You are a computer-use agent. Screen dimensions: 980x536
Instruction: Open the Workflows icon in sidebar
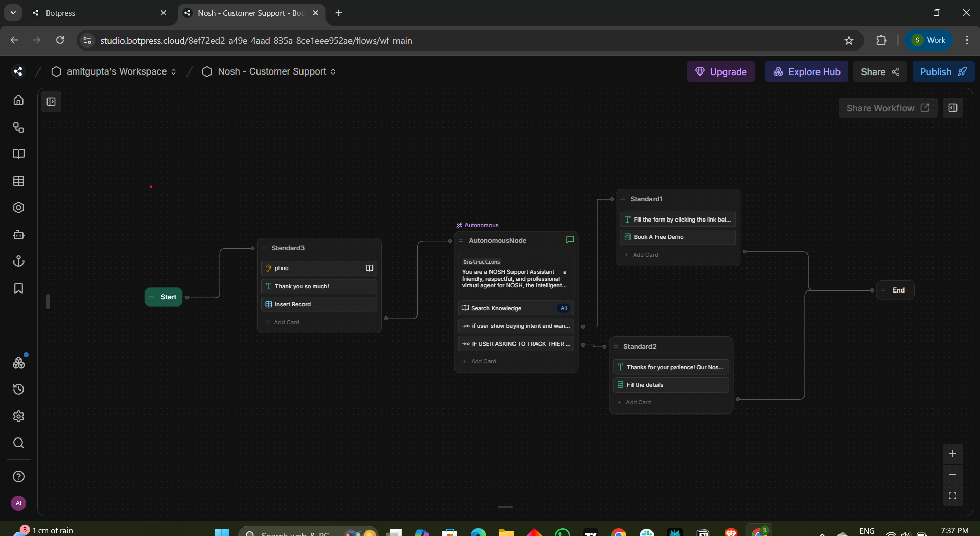[x=18, y=127]
